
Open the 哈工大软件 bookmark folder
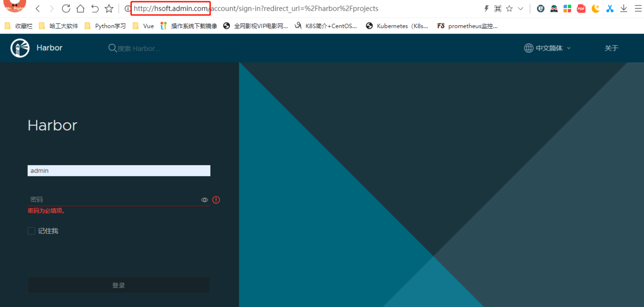[57, 26]
